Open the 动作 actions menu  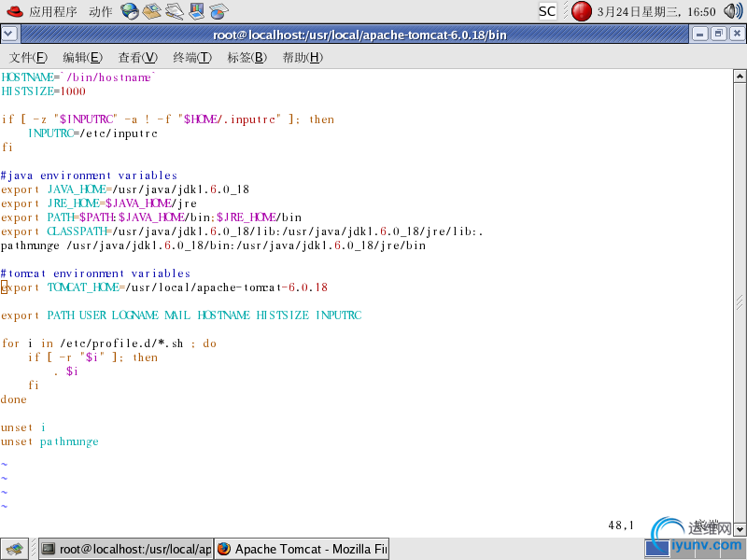coord(100,11)
